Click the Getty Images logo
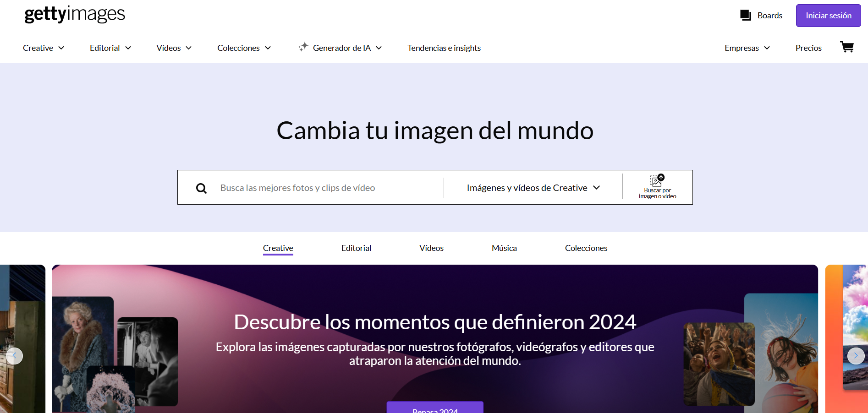Image resolution: width=868 pixels, height=413 pixels. pyautogui.click(x=75, y=14)
